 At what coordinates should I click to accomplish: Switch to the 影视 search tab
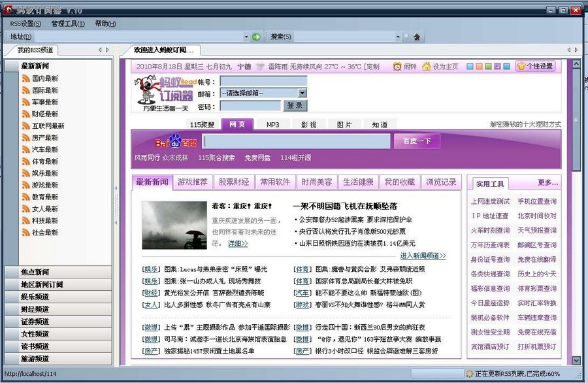[308, 125]
